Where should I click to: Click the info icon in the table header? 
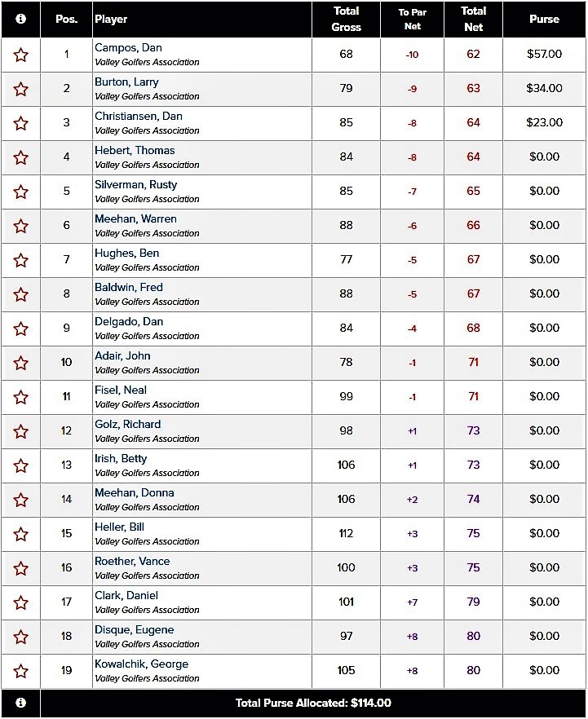[x=20, y=19]
